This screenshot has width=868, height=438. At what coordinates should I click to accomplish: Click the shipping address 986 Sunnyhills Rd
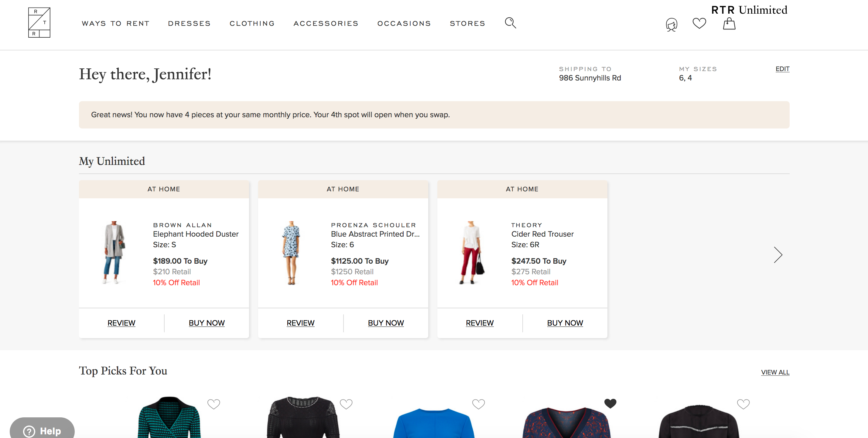590,78
